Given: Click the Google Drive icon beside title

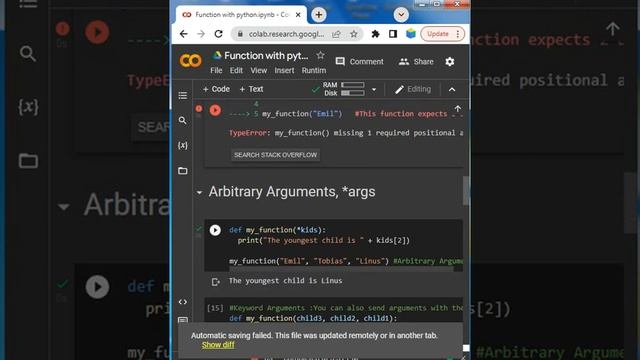Looking at the screenshot, I should tap(217, 55).
